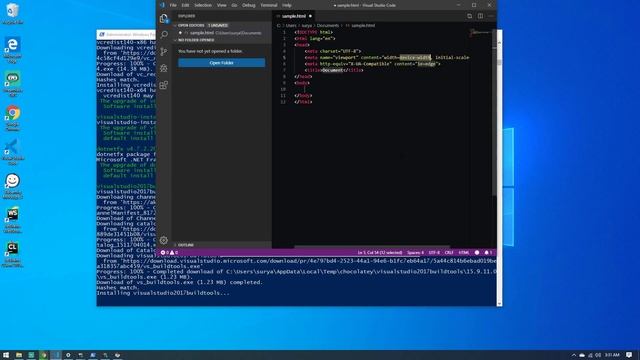Click the open changes icon in editor toolbar
The width and height of the screenshot is (640, 360).
[470, 16]
